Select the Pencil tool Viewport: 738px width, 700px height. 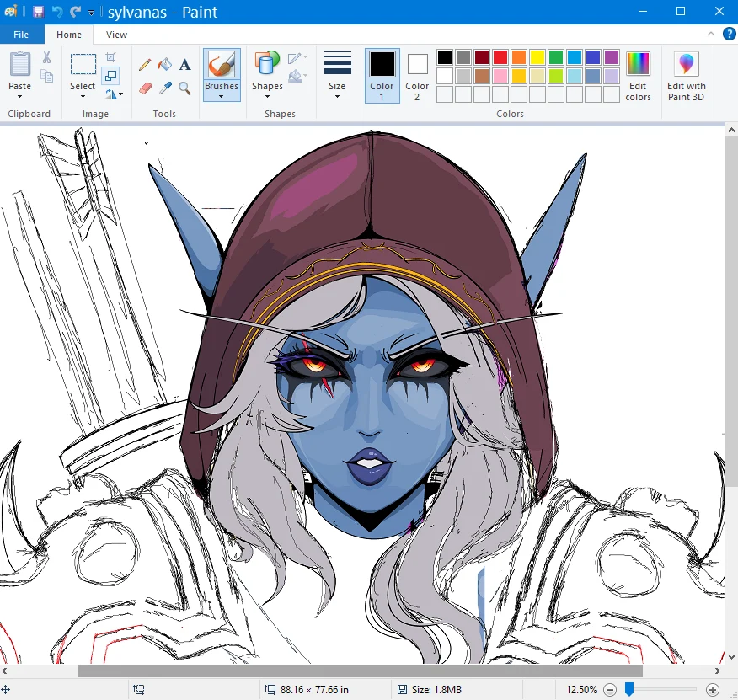[144, 65]
